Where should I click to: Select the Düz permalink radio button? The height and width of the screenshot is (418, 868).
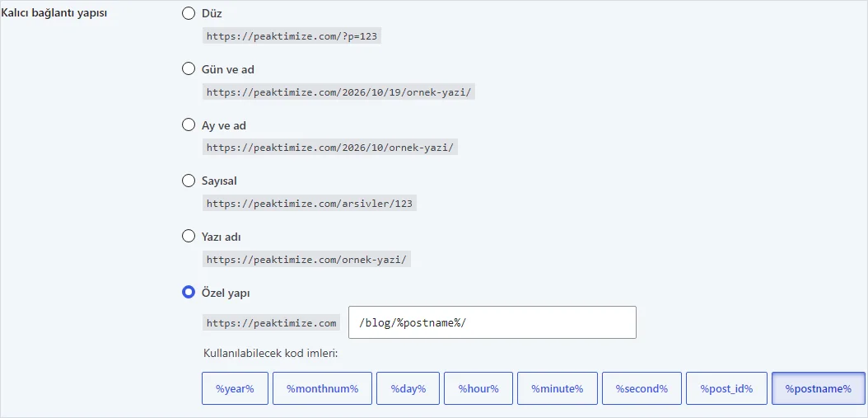(x=189, y=13)
